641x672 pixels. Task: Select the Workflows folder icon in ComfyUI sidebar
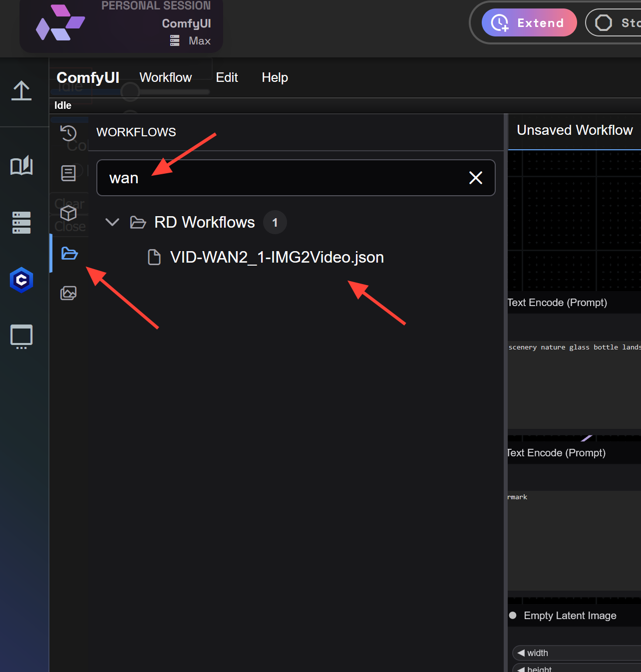pyautogui.click(x=69, y=254)
